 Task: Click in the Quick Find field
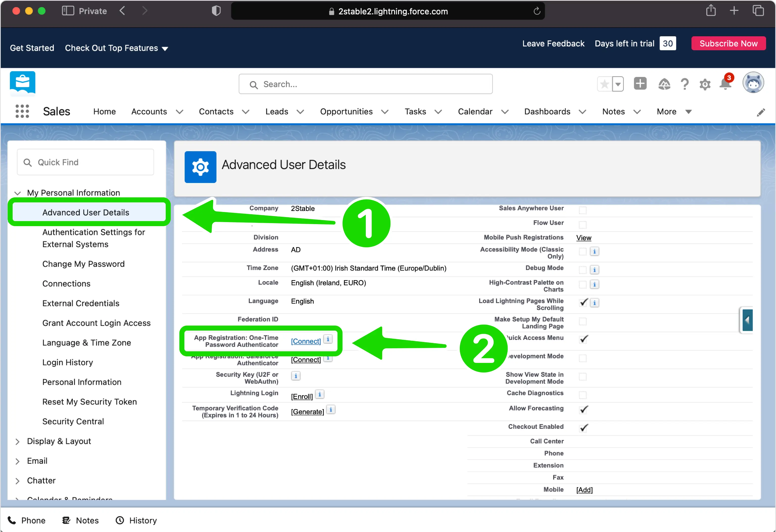pos(85,162)
